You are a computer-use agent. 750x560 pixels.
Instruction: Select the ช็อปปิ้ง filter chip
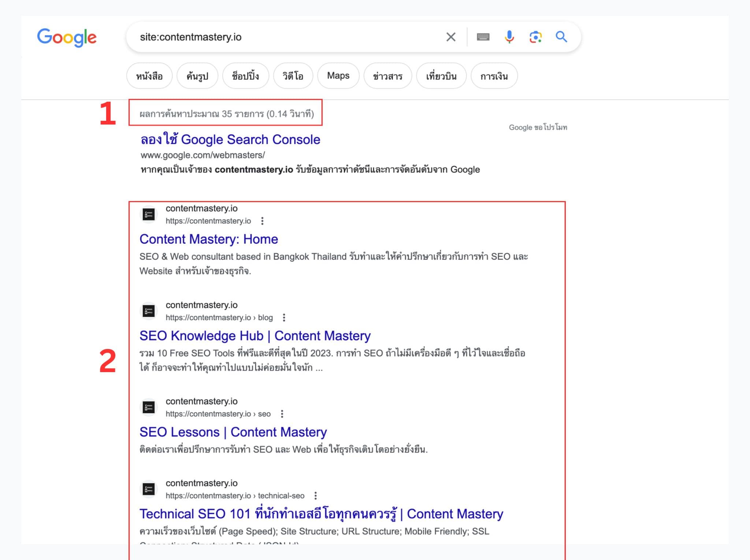coord(245,76)
